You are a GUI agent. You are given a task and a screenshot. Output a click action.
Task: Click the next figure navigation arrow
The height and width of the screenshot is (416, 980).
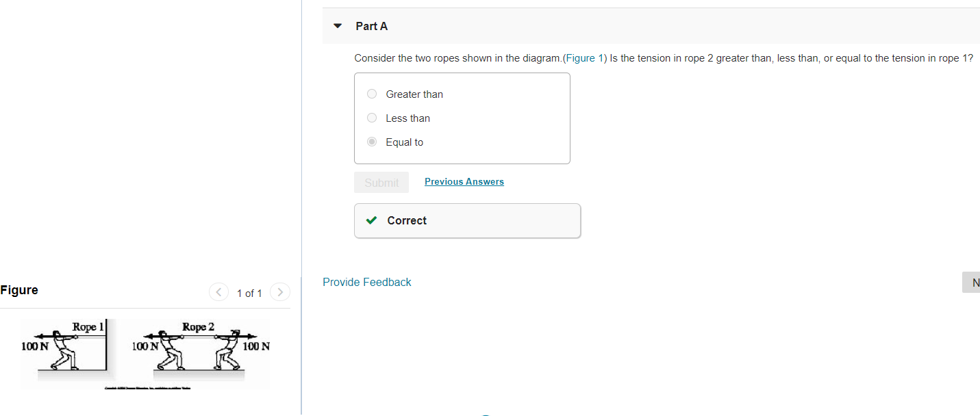click(279, 291)
